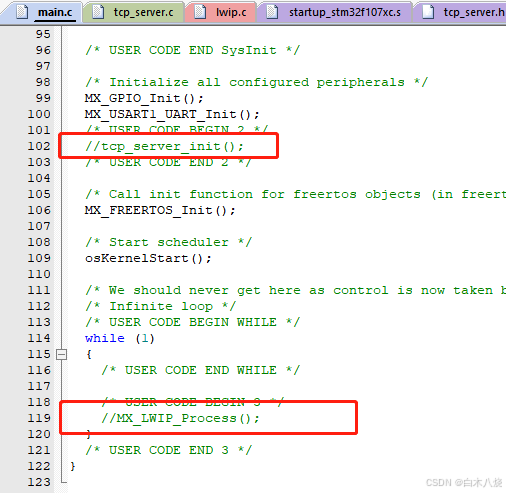Image resolution: width=506 pixels, height=494 pixels.
Task: Click 'Initialize all configured peripherals' comment
Action: pyautogui.click(x=256, y=82)
